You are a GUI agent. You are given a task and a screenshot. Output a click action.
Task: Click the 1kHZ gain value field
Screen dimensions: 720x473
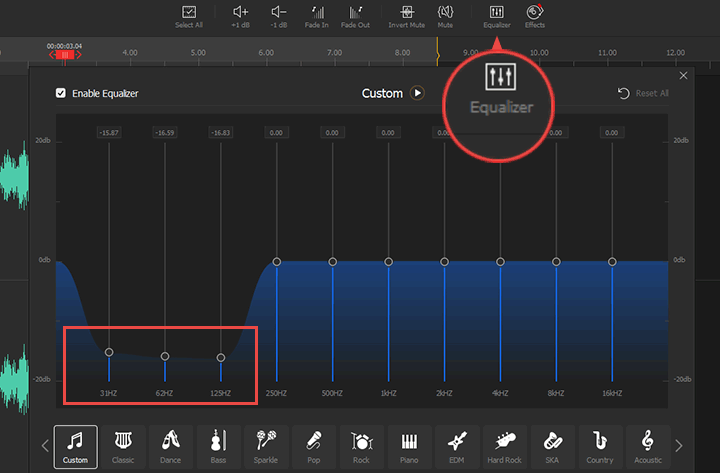tap(388, 133)
